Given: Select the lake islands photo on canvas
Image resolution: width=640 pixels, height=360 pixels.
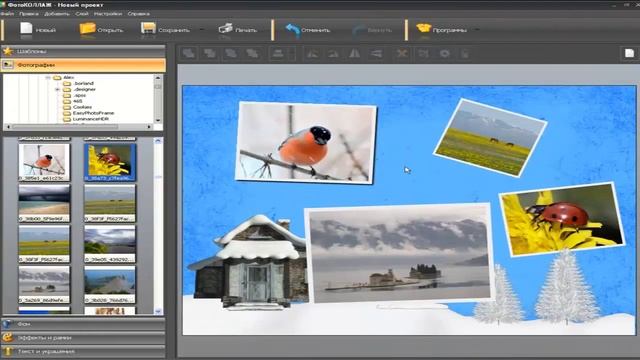Looking at the screenshot, I should point(399,254).
